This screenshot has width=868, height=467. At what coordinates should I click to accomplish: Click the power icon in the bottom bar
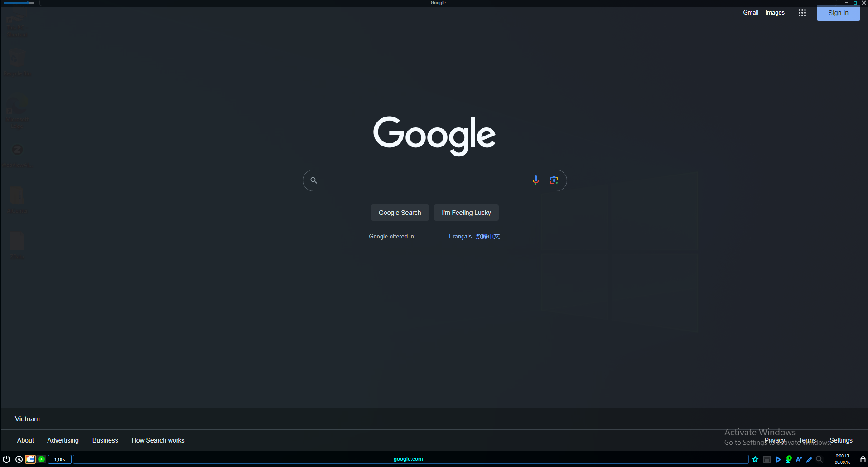pos(6,459)
